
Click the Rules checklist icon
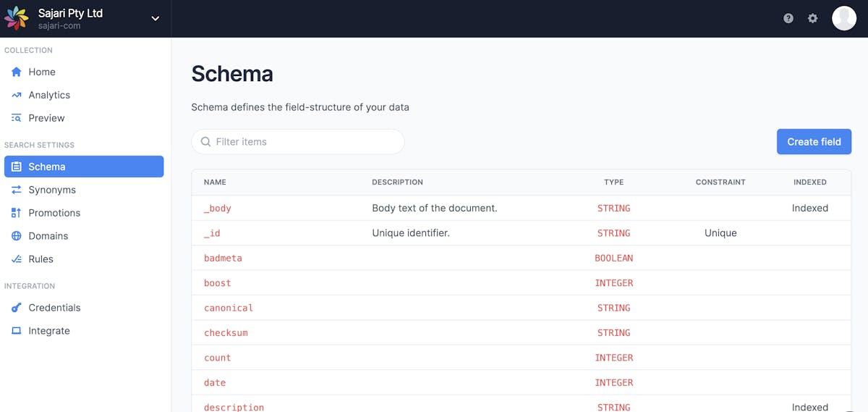(17, 259)
